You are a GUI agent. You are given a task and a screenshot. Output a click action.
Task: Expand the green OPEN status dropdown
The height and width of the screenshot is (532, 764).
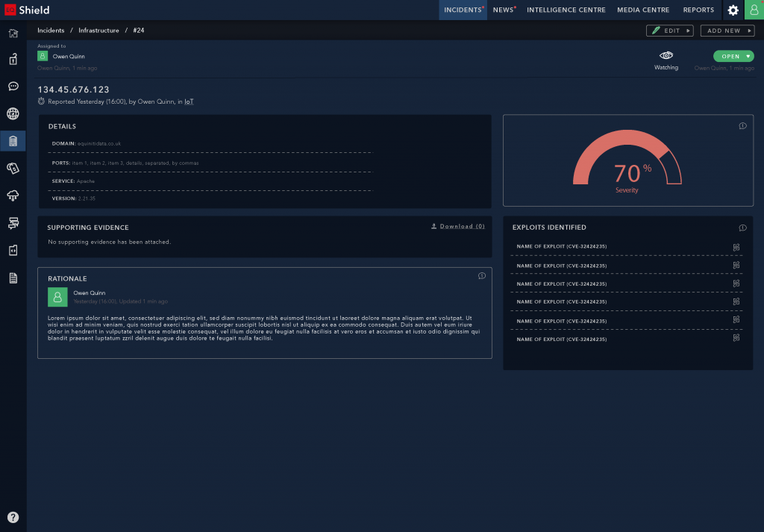tap(733, 56)
